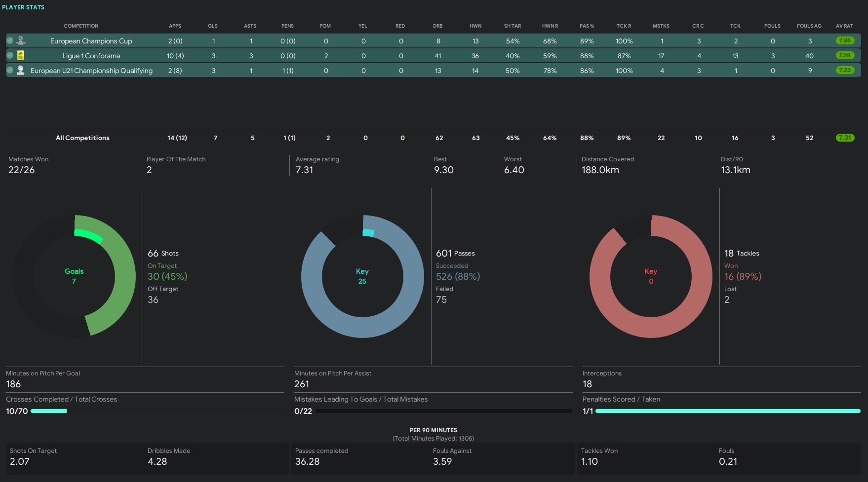Click the All Competitions 7.31 rating badge
868x482 pixels.
pyautogui.click(x=844, y=138)
